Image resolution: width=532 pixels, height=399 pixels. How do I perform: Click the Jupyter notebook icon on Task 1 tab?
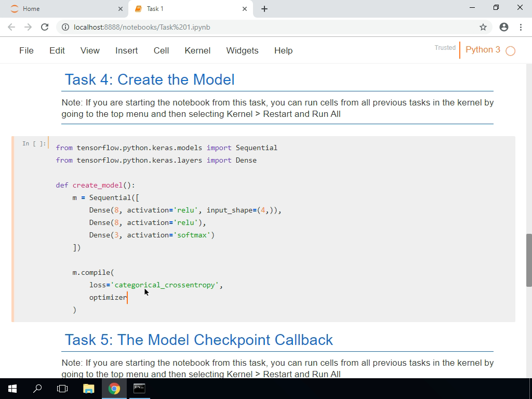(138, 8)
